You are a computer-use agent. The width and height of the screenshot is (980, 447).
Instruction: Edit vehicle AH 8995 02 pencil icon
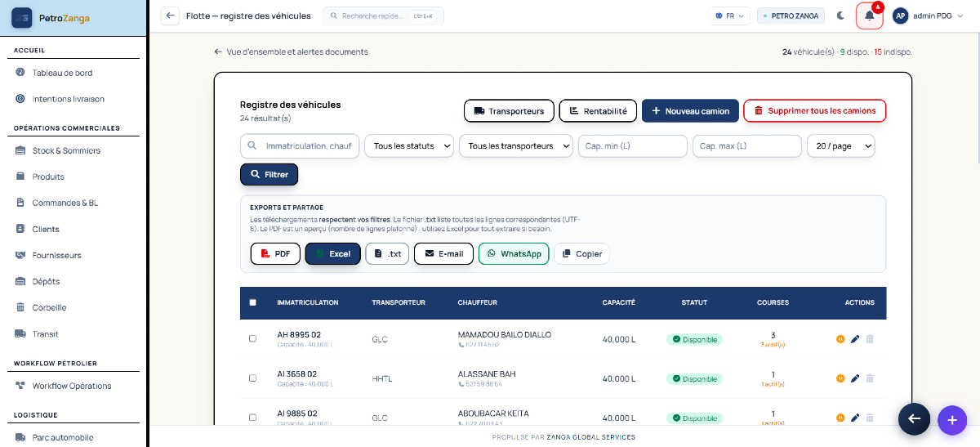point(855,339)
